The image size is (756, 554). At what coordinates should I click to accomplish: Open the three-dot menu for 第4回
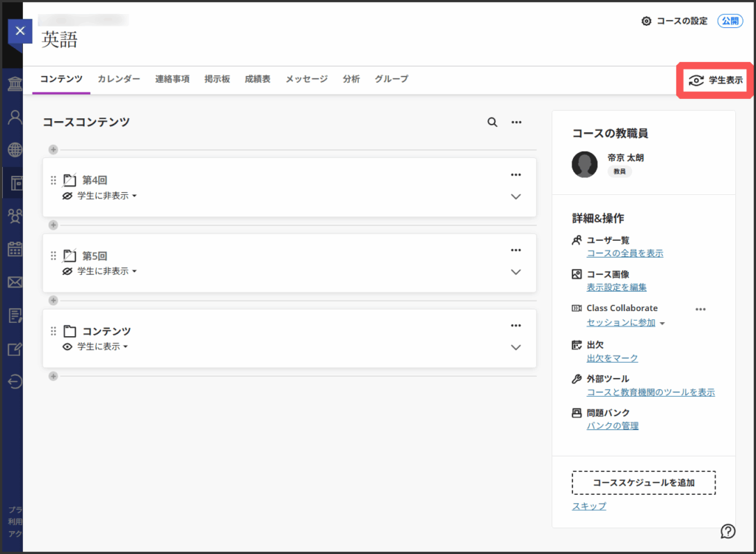pos(516,174)
